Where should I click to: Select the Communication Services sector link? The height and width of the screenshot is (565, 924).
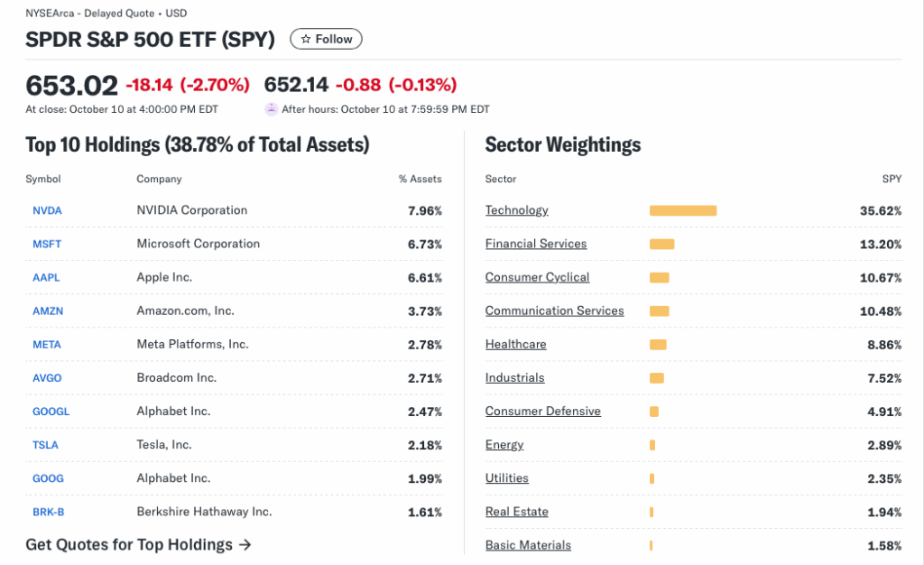coord(554,310)
